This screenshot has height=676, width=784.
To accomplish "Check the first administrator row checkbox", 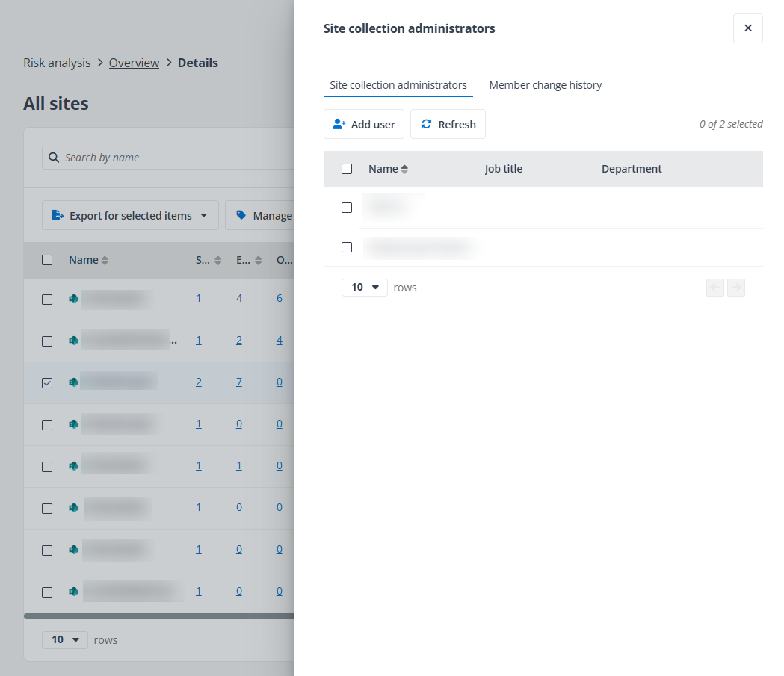I will (347, 208).
